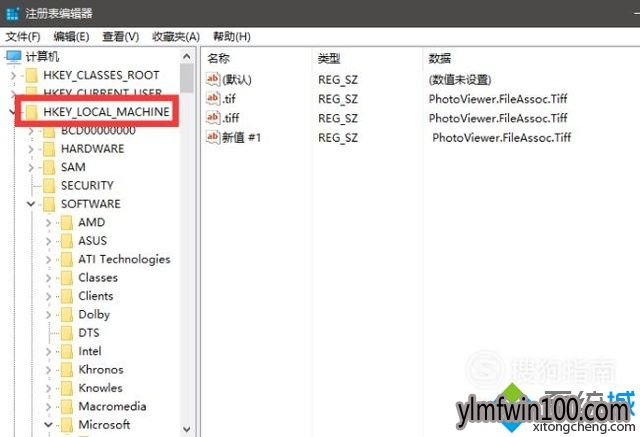Click the HARDWARE folder icon
This screenshot has height=437, width=640.
[49, 149]
